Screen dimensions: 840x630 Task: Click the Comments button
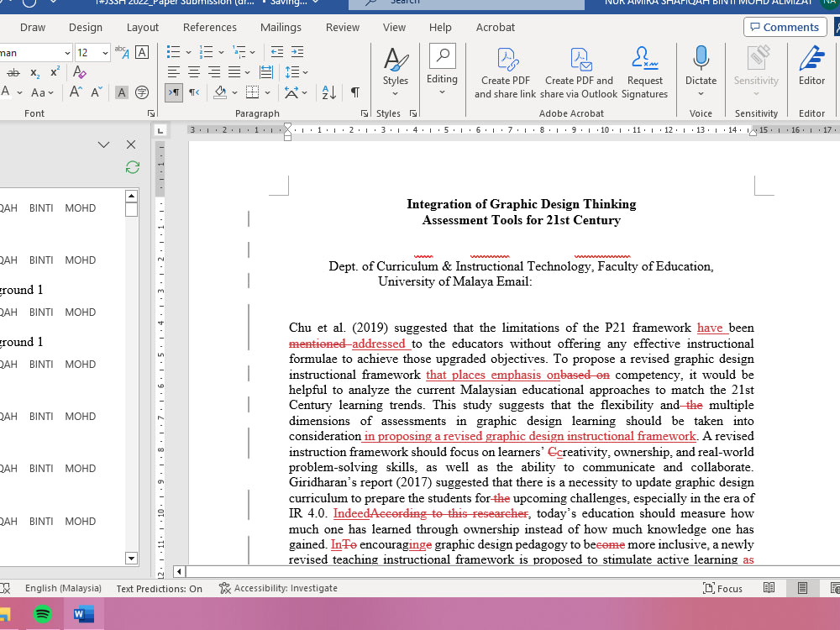tap(785, 28)
